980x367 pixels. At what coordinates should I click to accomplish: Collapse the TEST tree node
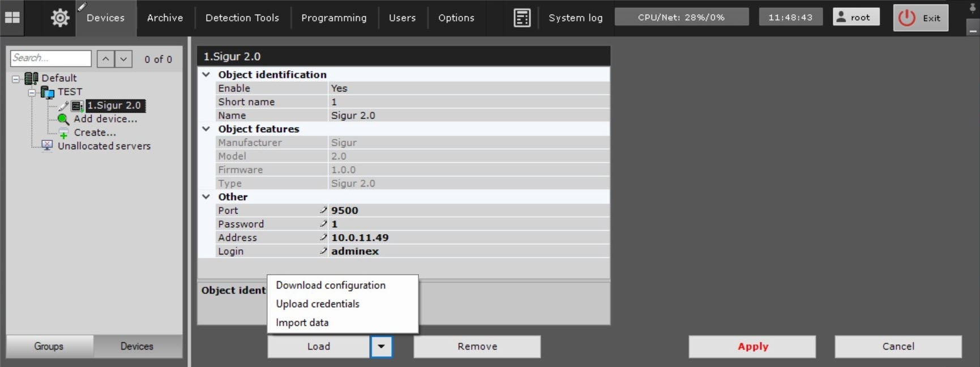pos(32,92)
